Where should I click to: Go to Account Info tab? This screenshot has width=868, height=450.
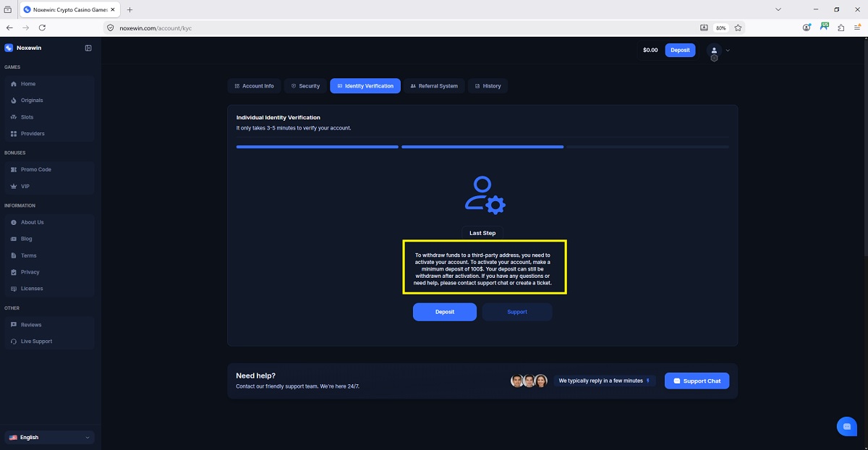[254, 86]
